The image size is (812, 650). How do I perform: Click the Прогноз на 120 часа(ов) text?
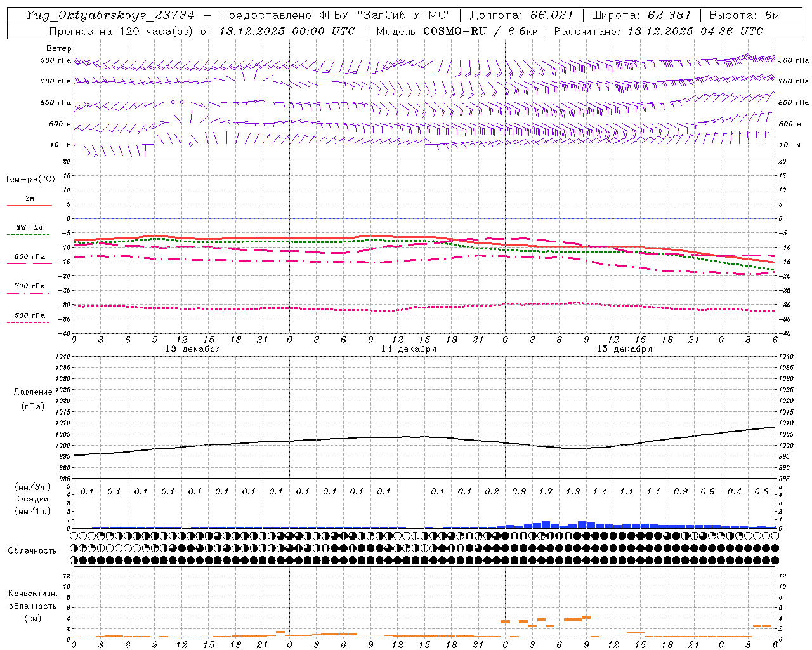pyautogui.click(x=122, y=31)
